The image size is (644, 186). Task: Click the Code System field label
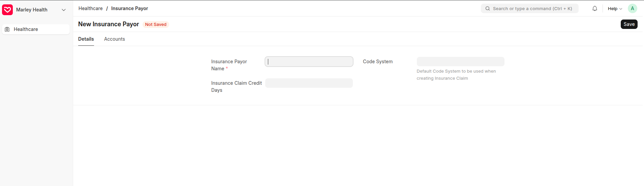[378, 62]
